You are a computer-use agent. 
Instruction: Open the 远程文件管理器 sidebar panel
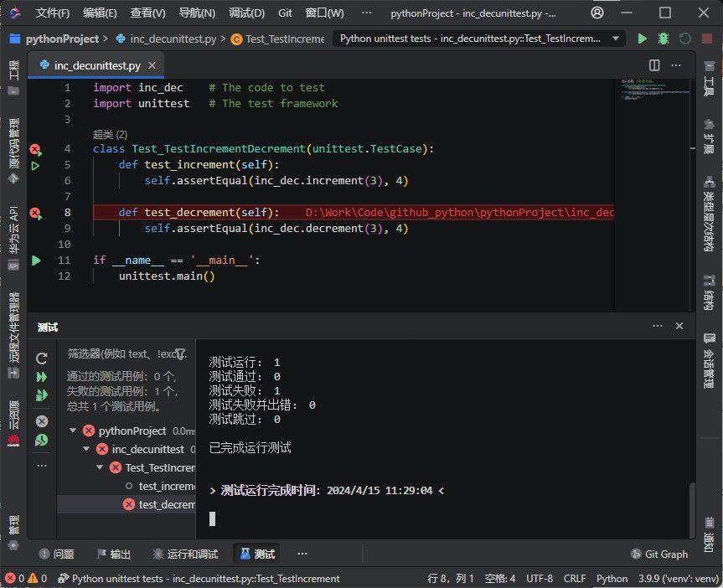[x=12, y=326]
